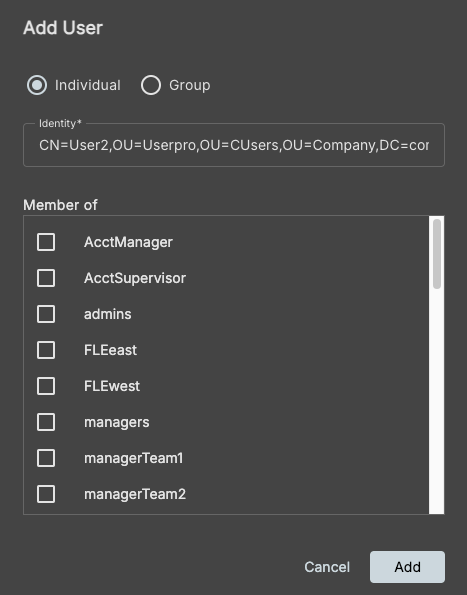Screen dimensions: 467x595
Task: Tick the managerTeam2 checkbox
Action: point(46,494)
